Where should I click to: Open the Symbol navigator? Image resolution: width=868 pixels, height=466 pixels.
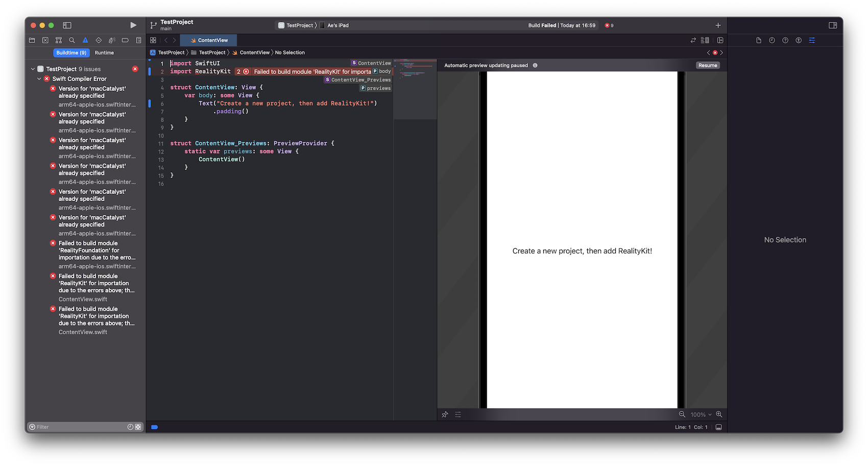point(59,40)
